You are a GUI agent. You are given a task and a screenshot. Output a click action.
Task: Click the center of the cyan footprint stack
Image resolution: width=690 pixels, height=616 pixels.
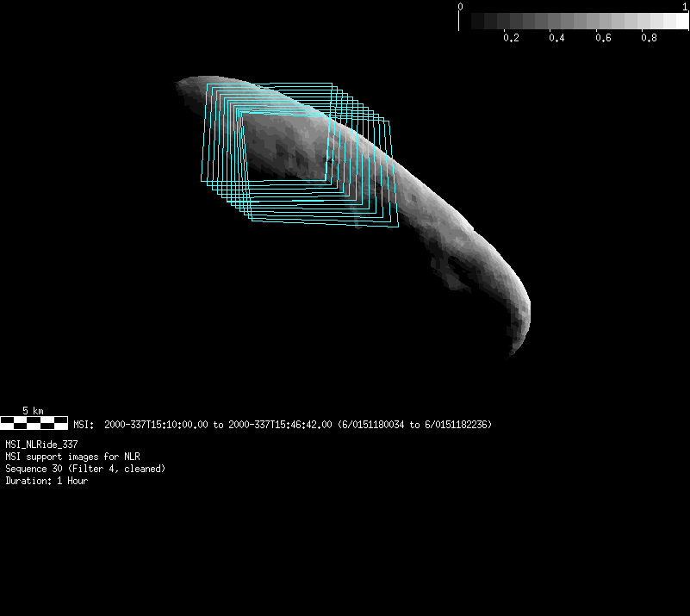pos(297,155)
